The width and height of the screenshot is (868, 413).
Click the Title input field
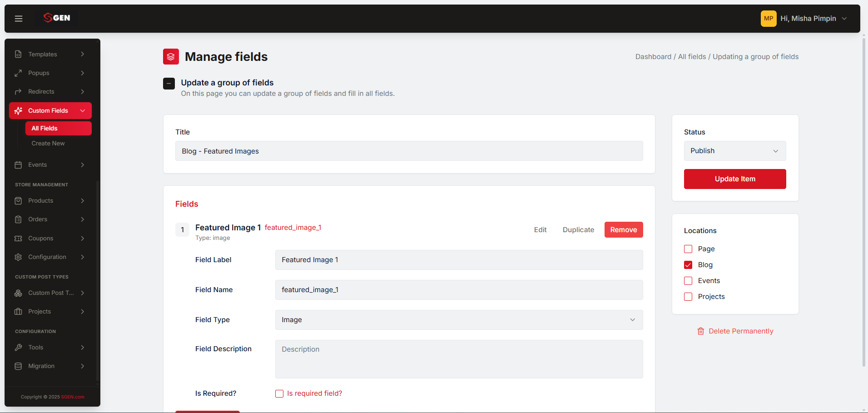click(x=409, y=151)
